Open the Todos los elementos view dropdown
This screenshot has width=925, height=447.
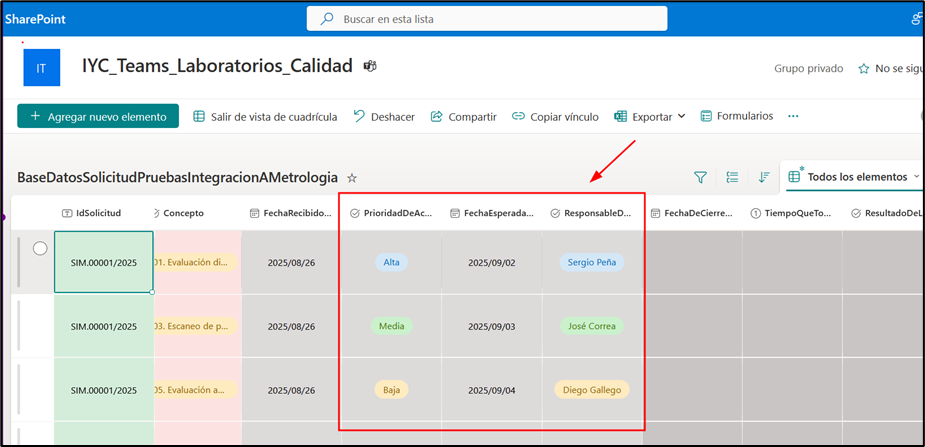855,177
